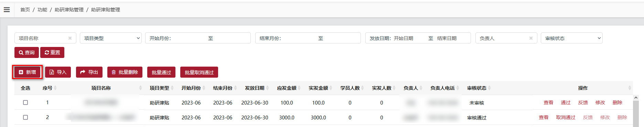
Task: Click the 重置 reset button
Action: (x=52, y=52)
